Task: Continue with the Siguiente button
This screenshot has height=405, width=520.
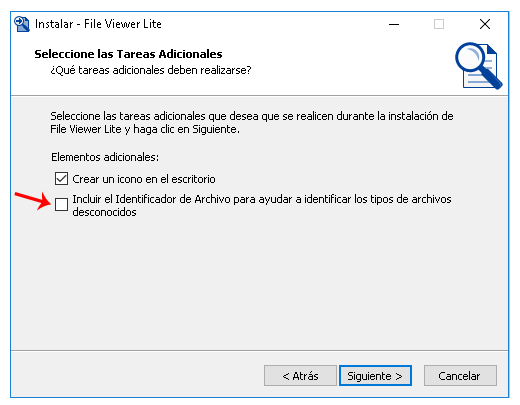Action: (375, 376)
